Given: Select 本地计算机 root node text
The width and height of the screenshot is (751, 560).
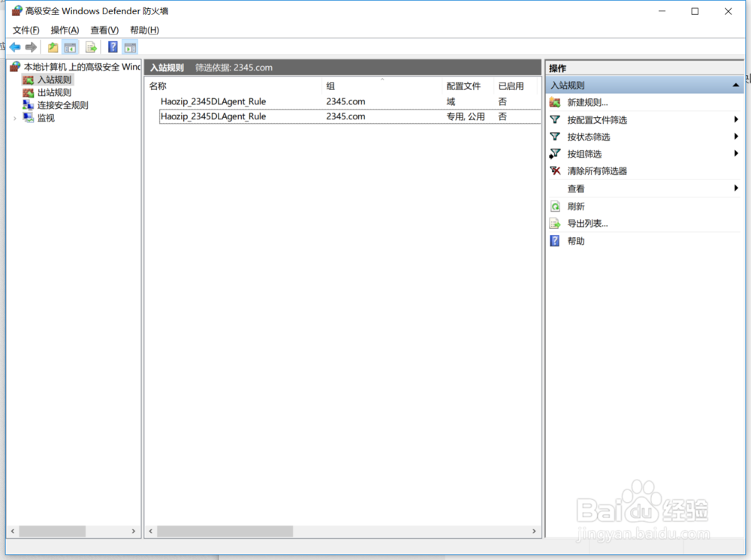Looking at the screenshot, I should [x=82, y=67].
